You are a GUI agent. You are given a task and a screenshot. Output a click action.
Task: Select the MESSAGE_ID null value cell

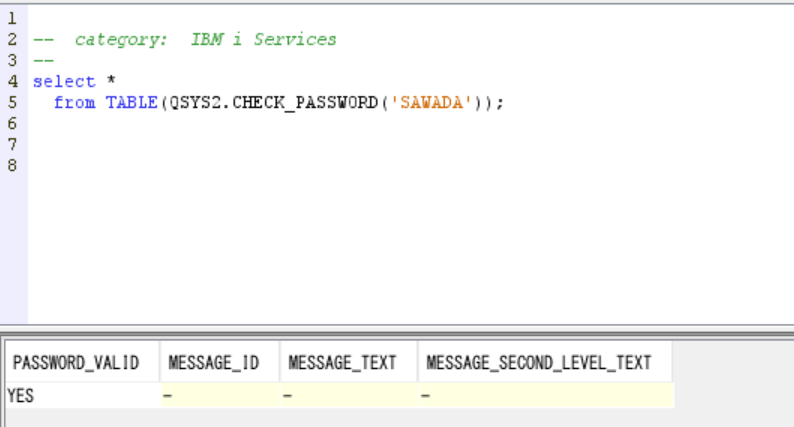tap(220, 396)
